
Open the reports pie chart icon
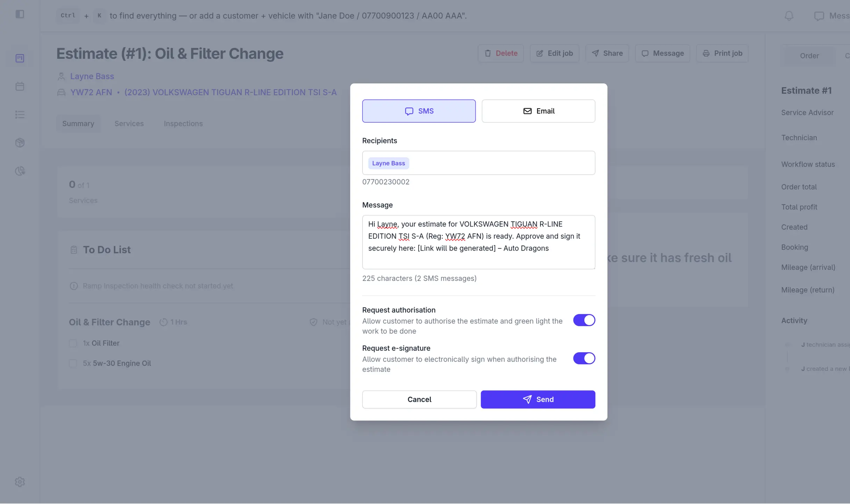tap(20, 171)
